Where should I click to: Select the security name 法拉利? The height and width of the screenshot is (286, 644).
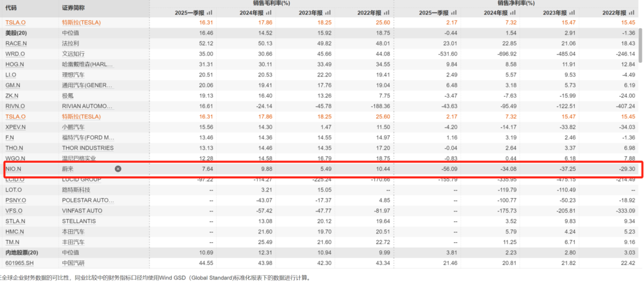tap(70, 44)
